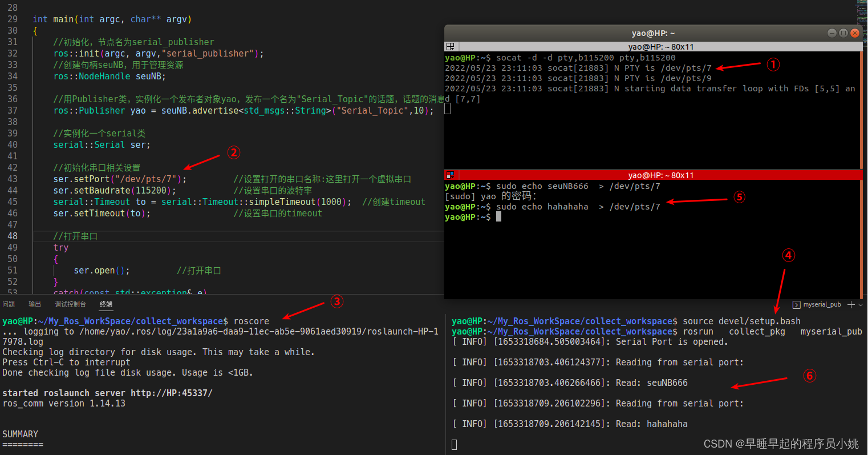This screenshot has width=868, height=455.
Task: Click the 'Serial Port is opened.' log line
Action: click(590, 342)
